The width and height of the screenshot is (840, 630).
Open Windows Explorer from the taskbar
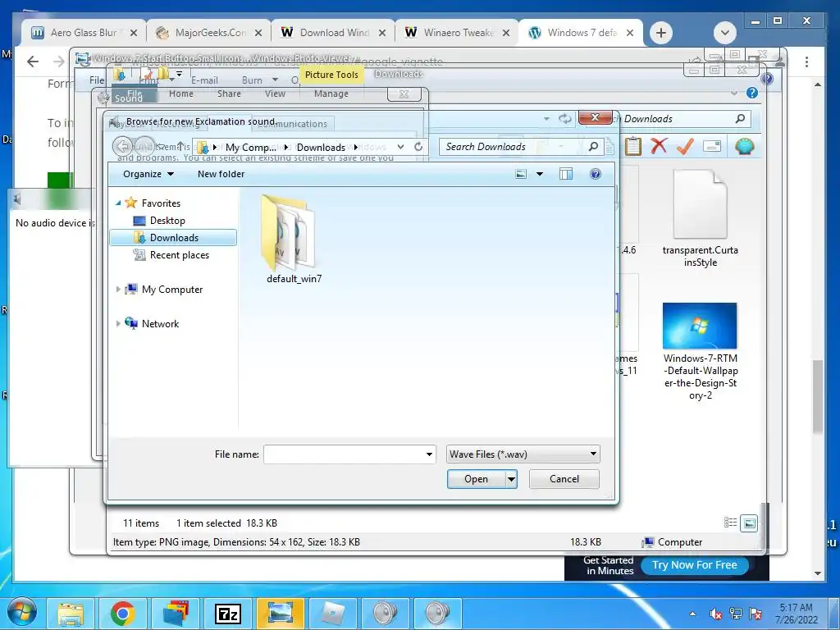(x=71, y=614)
